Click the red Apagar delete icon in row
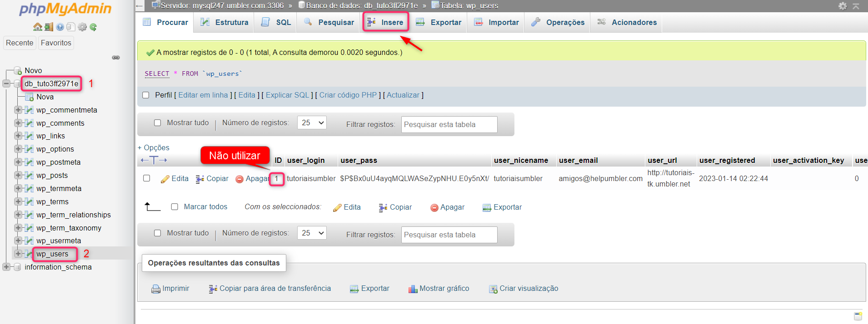Viewport: 868px width, 324px height. pyautogui.click(x=239, y=179)
